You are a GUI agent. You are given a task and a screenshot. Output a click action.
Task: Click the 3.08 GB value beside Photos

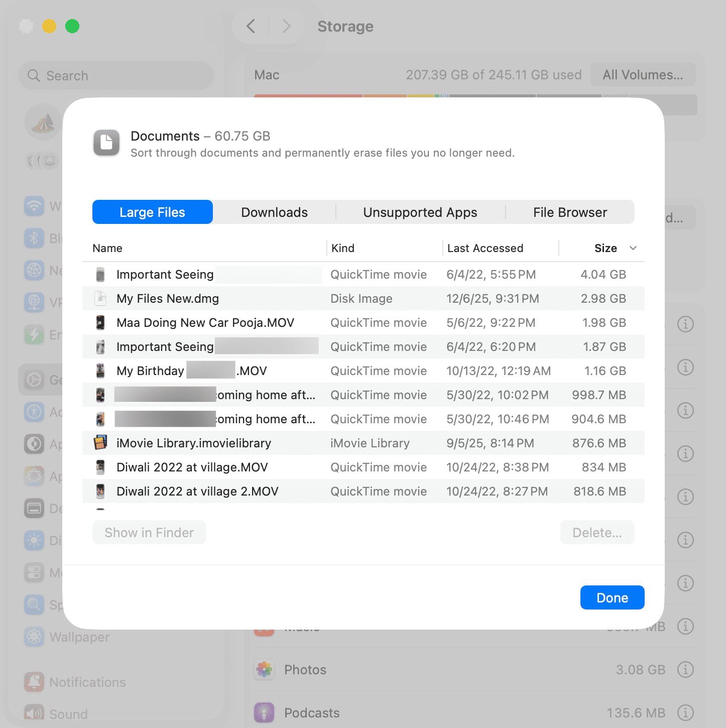pyautogui.click(x=641, y=670)
